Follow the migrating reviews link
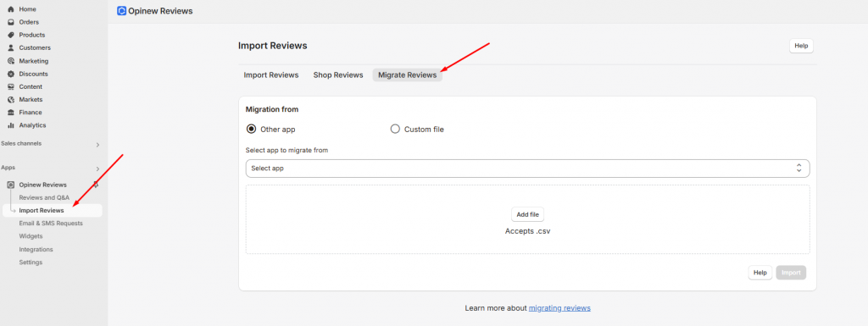 pos(559,307)
